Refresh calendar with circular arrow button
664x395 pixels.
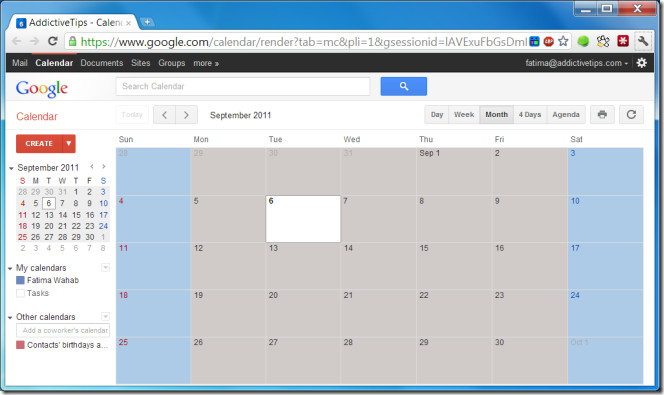click(631, 115)
